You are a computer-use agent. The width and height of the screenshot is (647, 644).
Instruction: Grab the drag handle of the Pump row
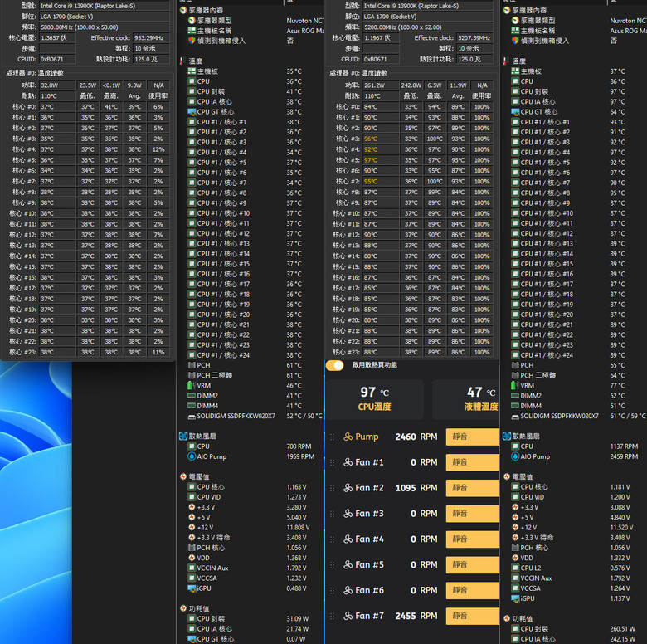(x=332, y=437)
